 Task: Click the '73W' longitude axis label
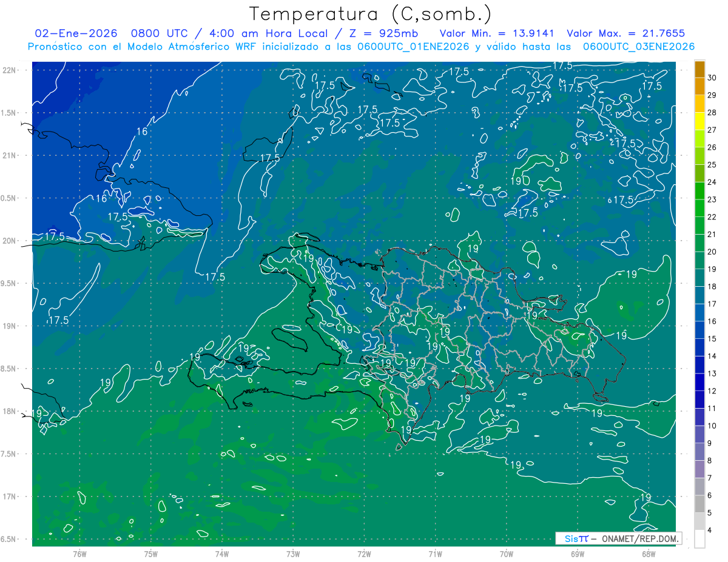tap(293, 554)
